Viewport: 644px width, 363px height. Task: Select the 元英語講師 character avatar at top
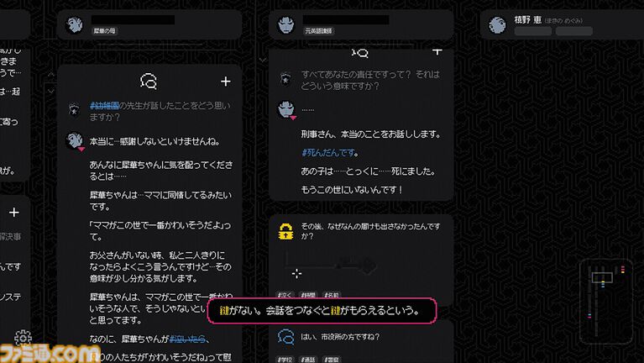point(285,24)
